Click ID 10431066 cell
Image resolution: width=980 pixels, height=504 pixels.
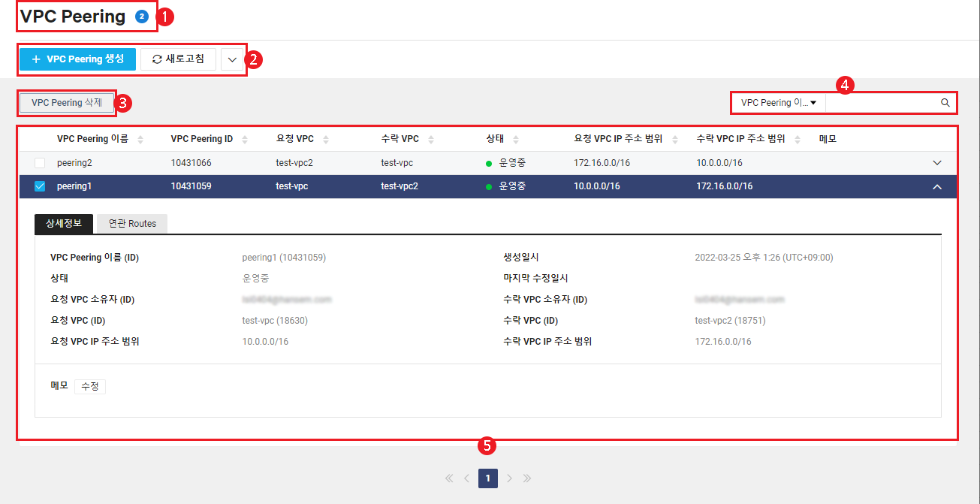tap(191, 163)
